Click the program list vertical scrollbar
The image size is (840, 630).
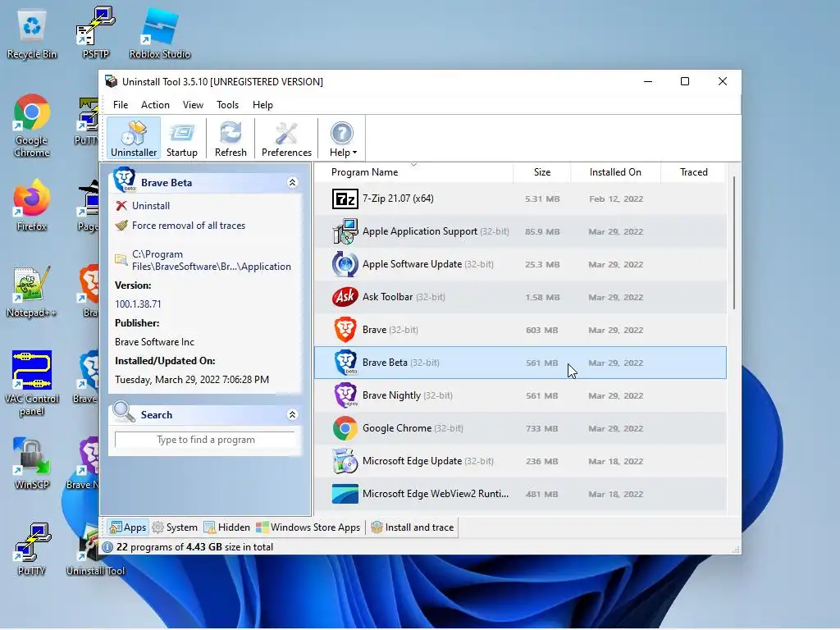pyautogui.click(x=733, y=243)
